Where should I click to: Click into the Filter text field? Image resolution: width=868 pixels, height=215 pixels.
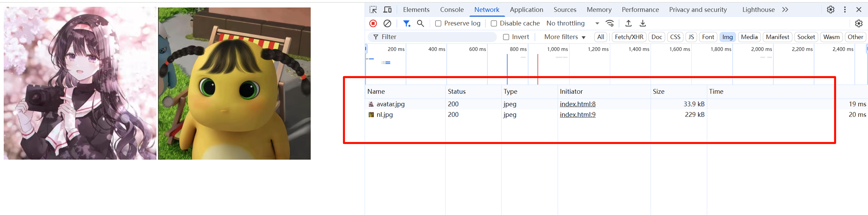(x=432, y=37)
